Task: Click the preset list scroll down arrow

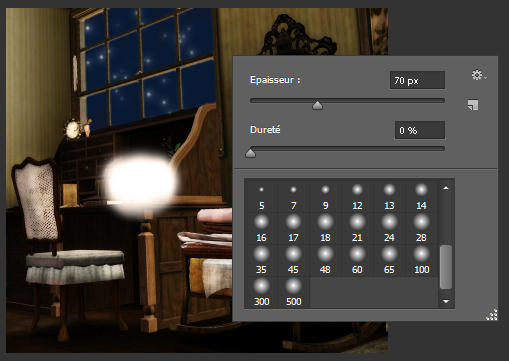Action: pyautogui.click(x=446, y=301)
